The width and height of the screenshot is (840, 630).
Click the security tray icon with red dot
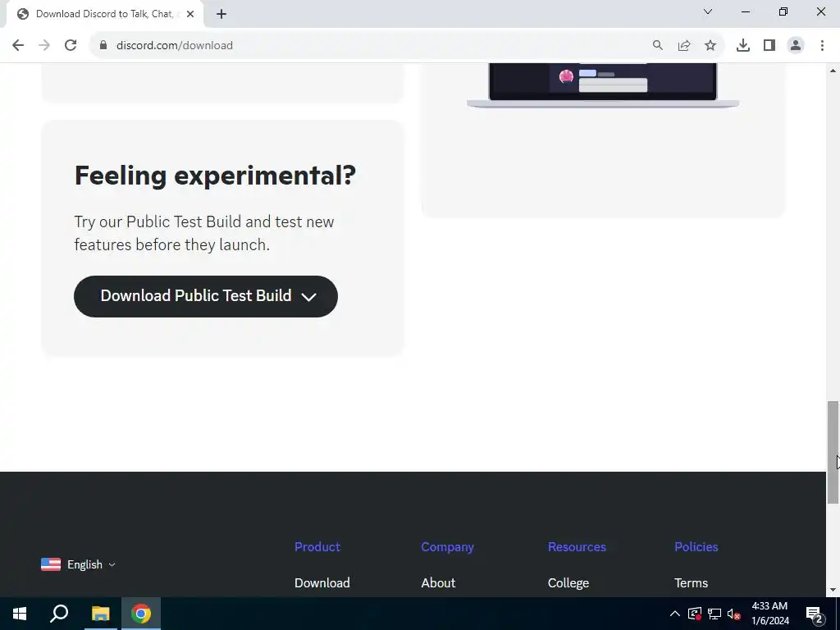(x=694, y=614)
